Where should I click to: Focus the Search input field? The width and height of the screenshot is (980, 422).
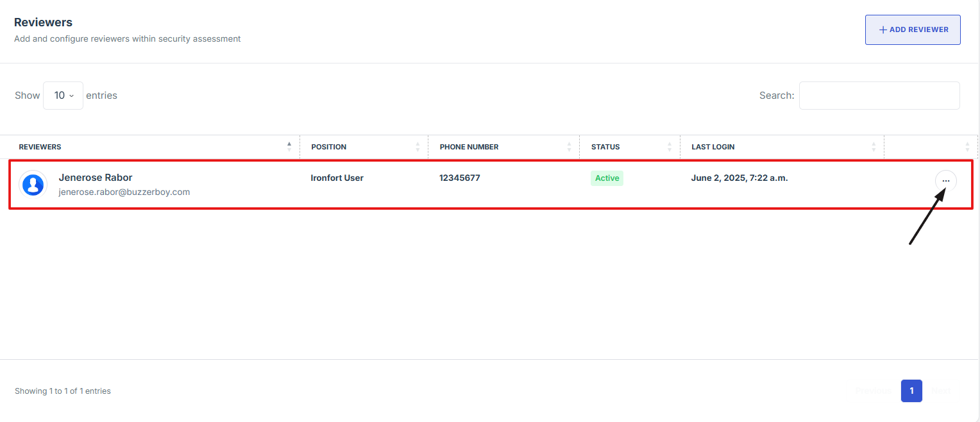tap(879, 96)
